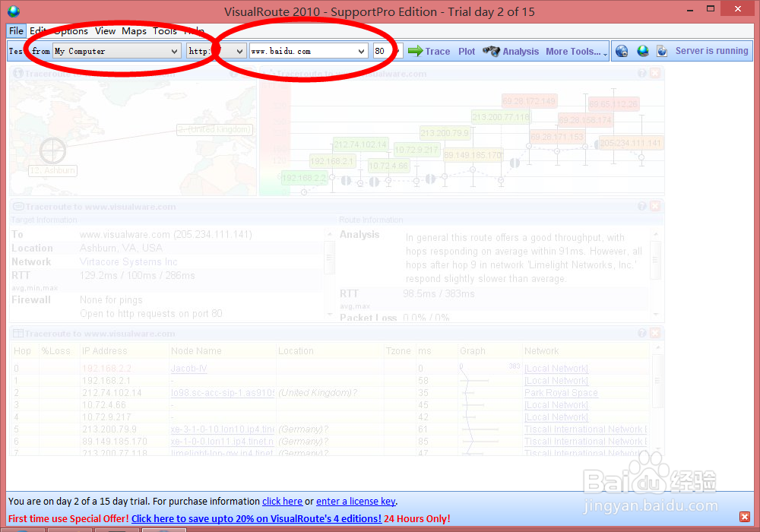The image size is (760, 532).
Task: Click the first globe server icon
Action: [622, 52]
